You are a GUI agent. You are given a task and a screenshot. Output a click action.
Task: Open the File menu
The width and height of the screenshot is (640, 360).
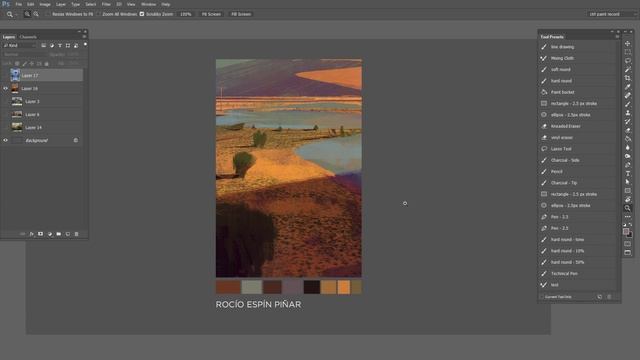(x=18, y=4)
